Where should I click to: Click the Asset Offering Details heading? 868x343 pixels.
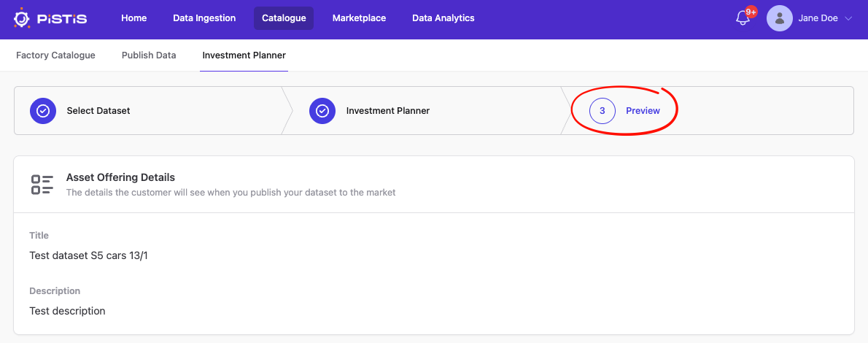click(120, 177)
